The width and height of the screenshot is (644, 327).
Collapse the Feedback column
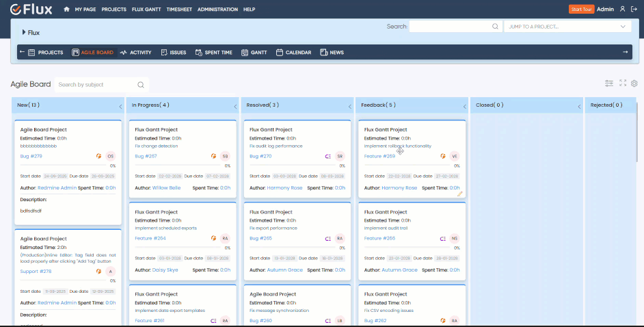coord(464,107)
